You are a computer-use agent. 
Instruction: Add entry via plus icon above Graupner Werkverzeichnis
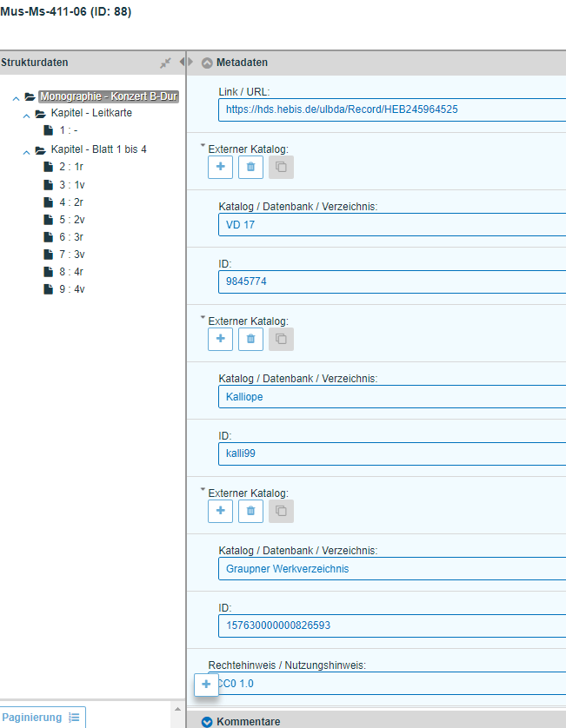pyautogui.click(x=220, y=512)
